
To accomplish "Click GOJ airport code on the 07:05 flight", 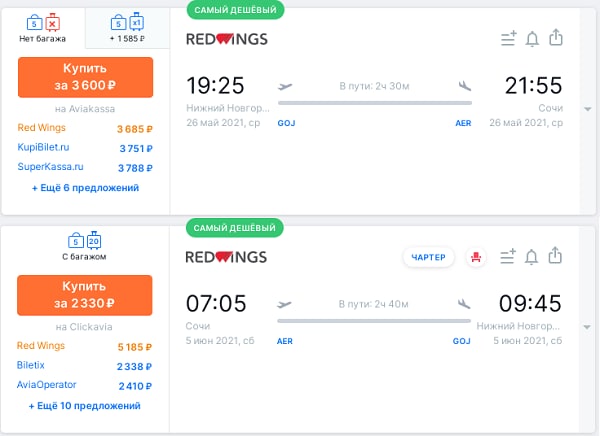I will (x=461, y=341).
